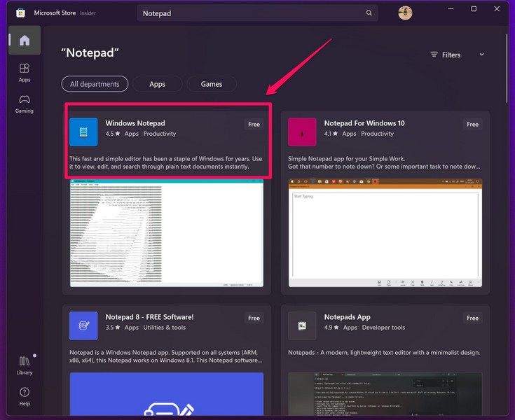Viewport: 515px width, 420px height.
Task: Click the Notepad 8 app icon
Action: tap(83, 325)
